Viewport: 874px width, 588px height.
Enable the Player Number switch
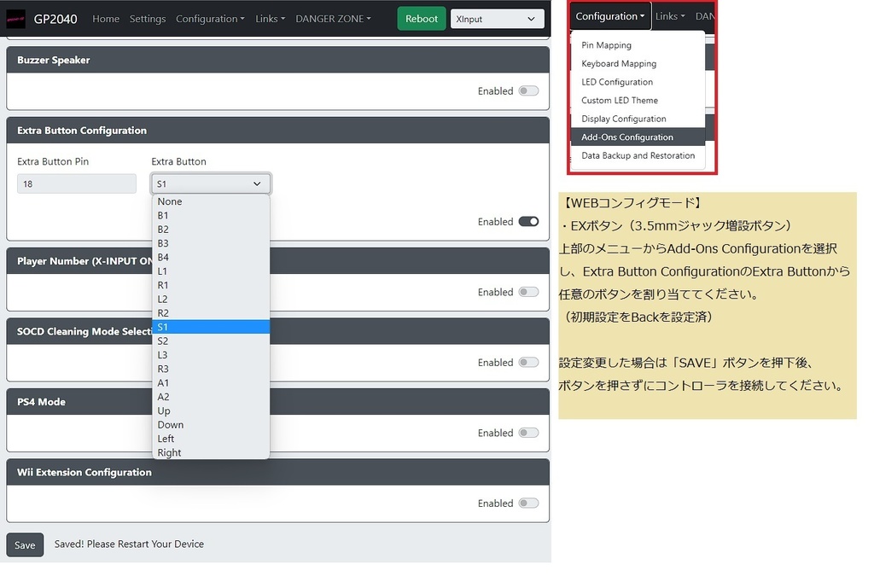point(528,292)
